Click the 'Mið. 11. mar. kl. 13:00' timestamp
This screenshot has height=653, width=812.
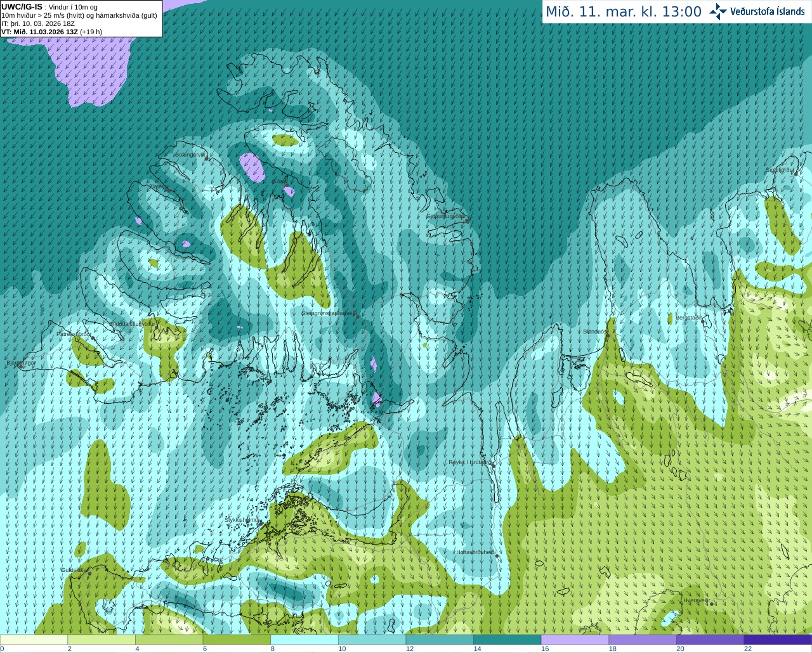click(x=624, y=12)
